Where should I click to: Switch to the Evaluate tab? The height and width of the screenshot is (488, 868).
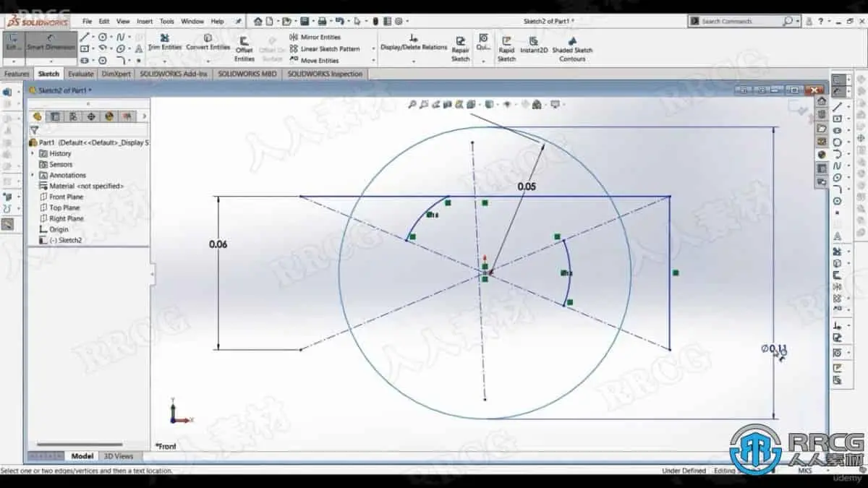80,74
